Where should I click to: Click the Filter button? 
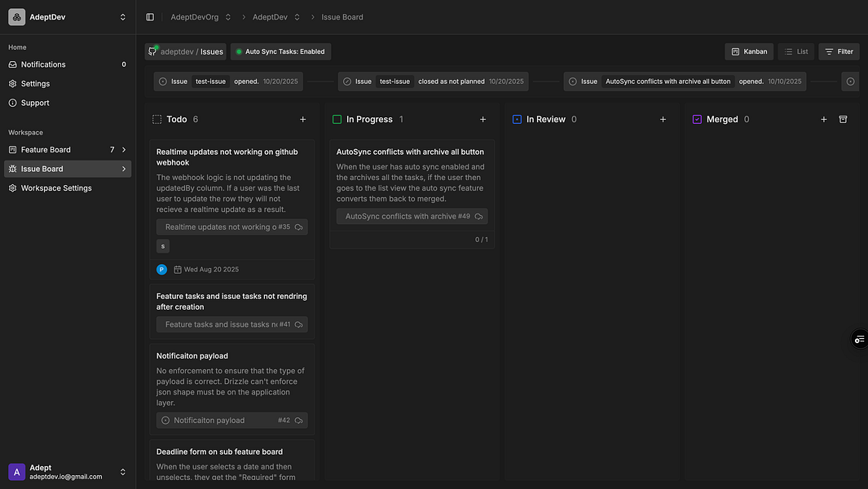pos(839,51)
